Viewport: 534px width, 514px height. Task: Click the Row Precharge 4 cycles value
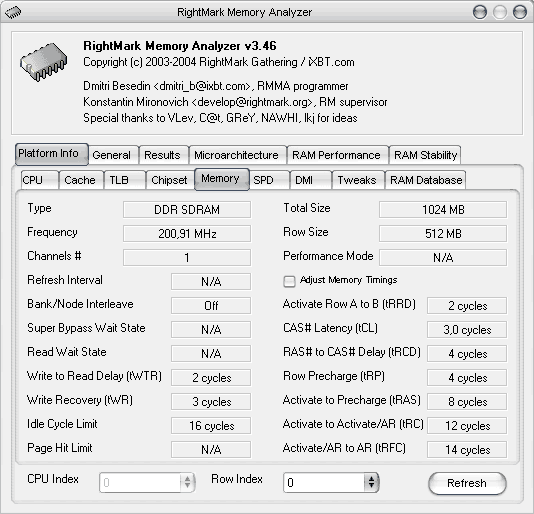[x=467, y=378]
